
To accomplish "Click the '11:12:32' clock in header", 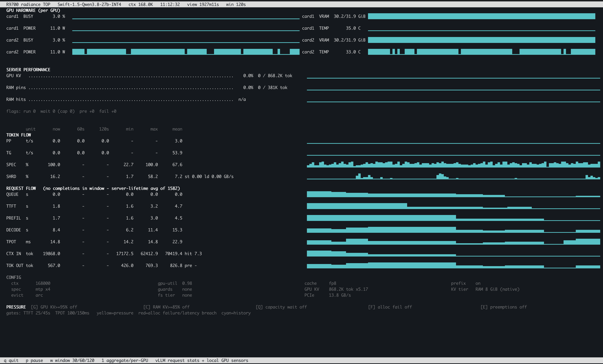I will pos(170,4).
